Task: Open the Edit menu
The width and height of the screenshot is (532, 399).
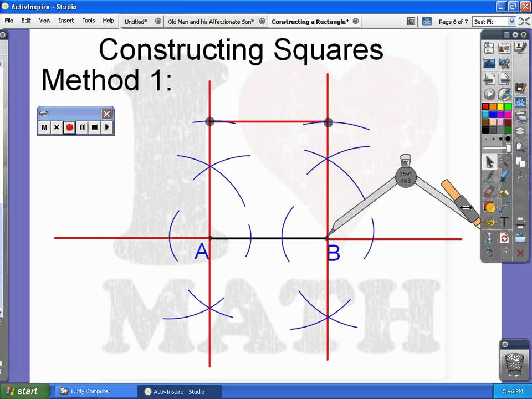Action: [x=26, y=21]
